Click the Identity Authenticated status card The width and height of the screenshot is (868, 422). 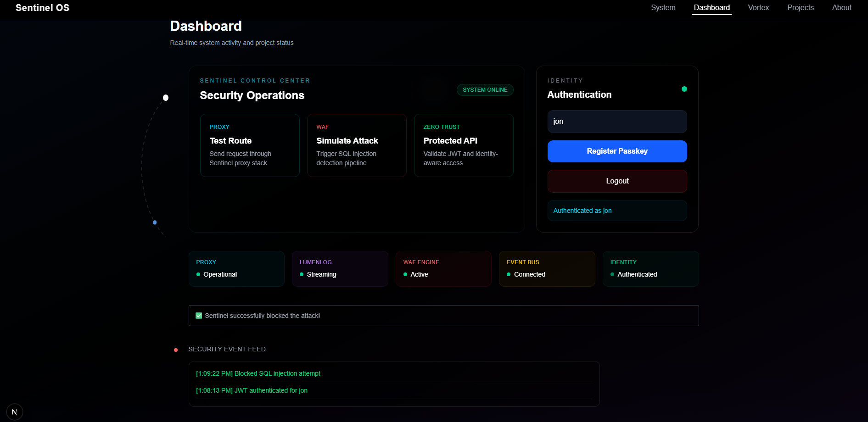click(651, 269)
